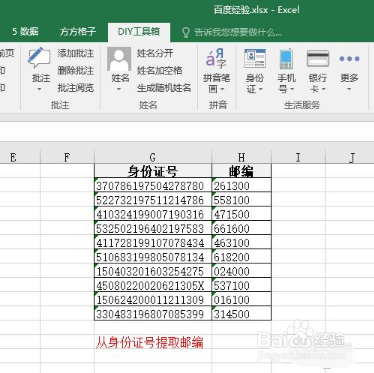Select cell 150403201603254275
The image size is (374, 373).
(153, 271)
